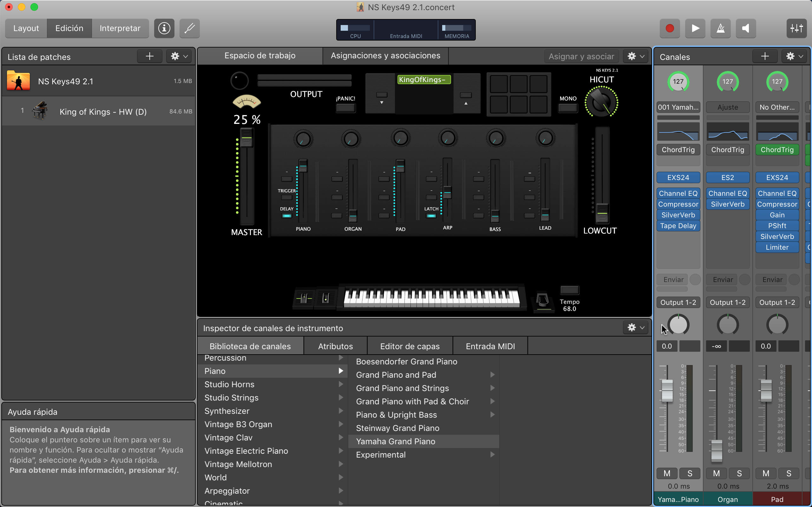The width and height of the screenshot is (812, 507).
Task: Mute the Yamaha Piano channel strip
Action: (x=667, y=473)
